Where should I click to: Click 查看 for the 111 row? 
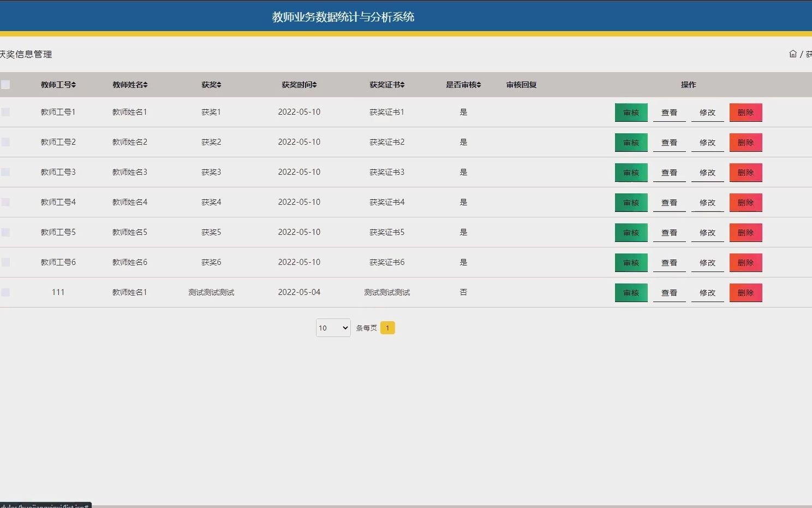pos(670,293)
